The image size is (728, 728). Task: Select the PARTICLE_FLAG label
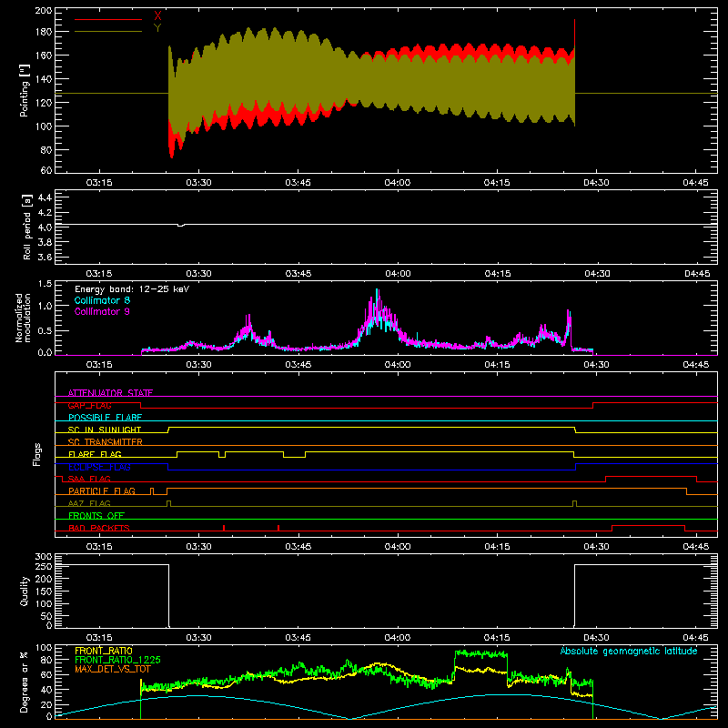coord(102,491)
